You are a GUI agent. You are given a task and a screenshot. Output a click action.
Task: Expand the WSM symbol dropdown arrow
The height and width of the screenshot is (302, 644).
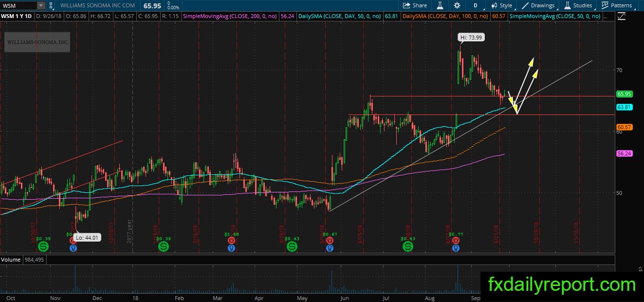[41, 5]
